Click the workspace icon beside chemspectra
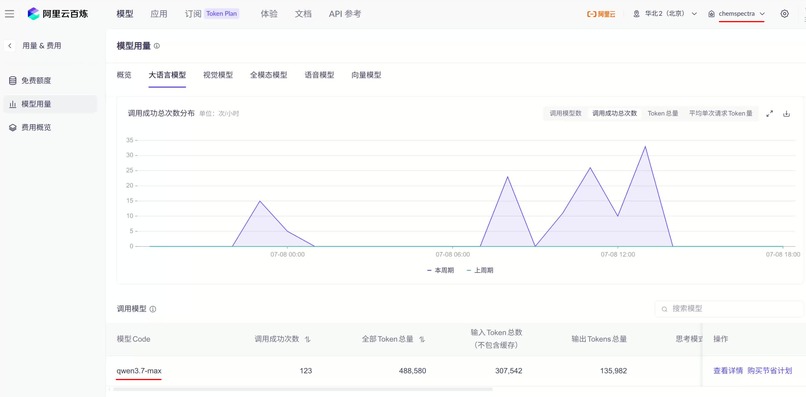This screenshot has width=806, height=397. point(711,14)
